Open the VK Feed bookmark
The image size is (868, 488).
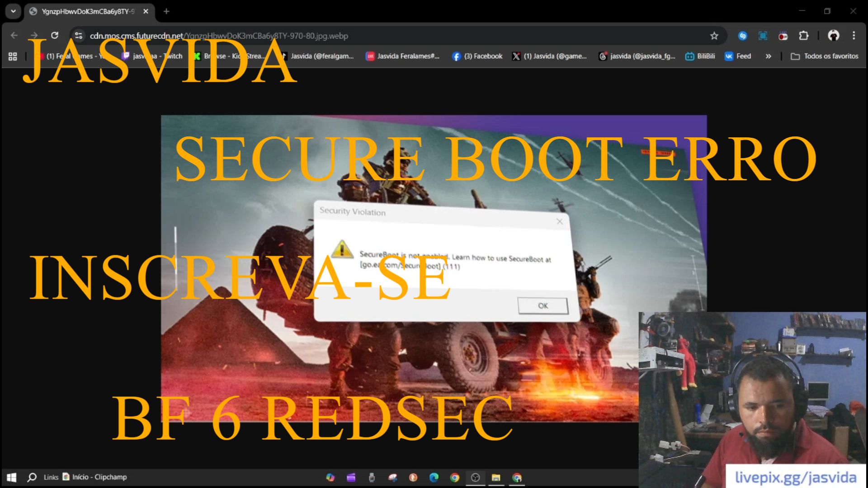coord(738,56)
